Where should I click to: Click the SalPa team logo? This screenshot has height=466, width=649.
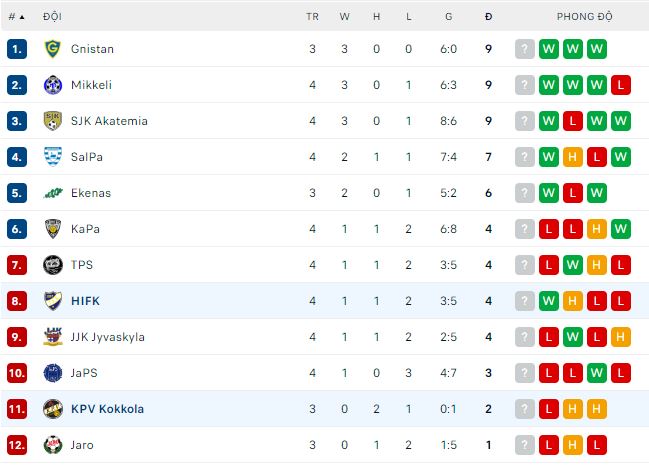pos(53,157)
